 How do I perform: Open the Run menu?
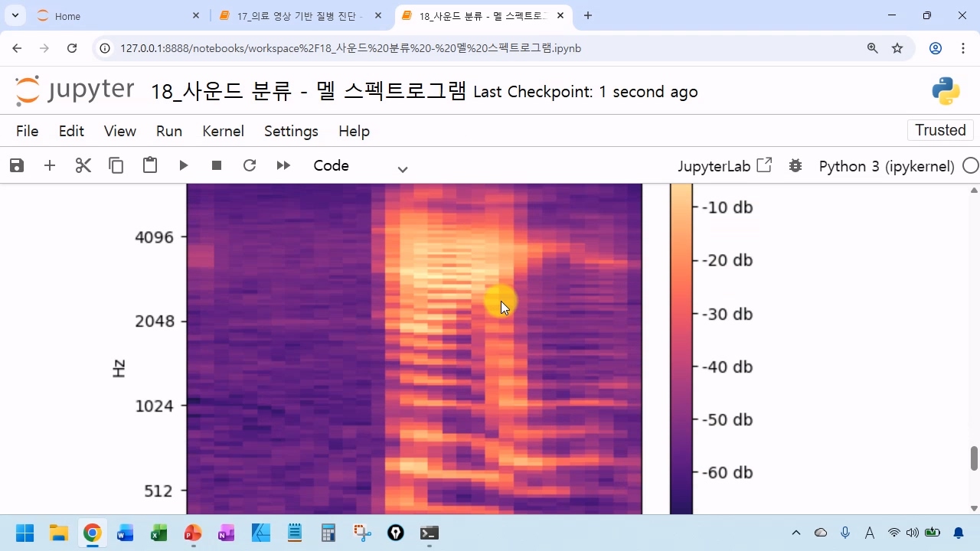tap(169, 131)
